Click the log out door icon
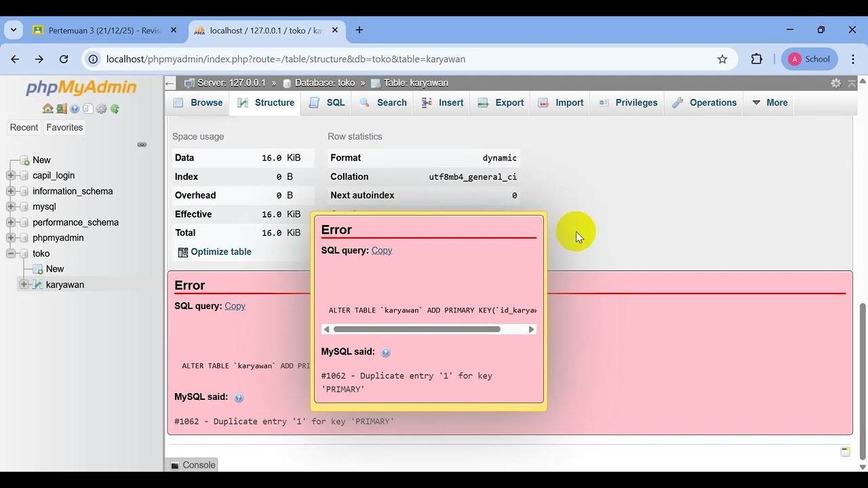 (x=61, y=108)
